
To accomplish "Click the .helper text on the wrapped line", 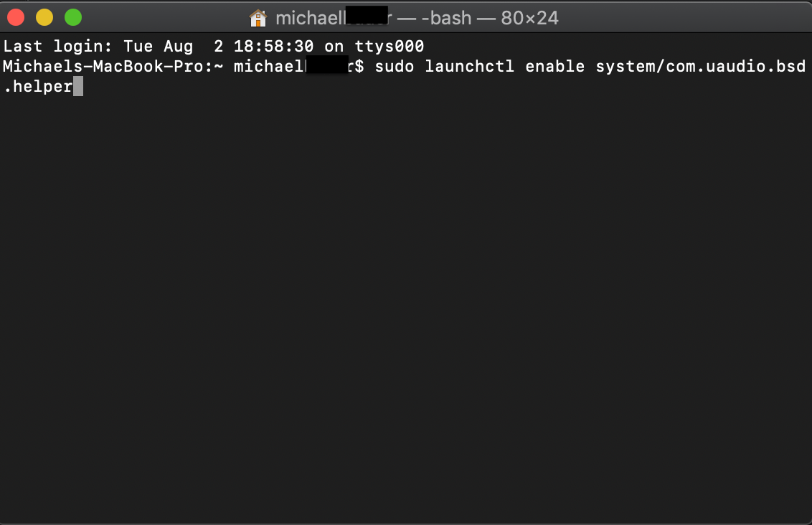I will tap(37, 86).
